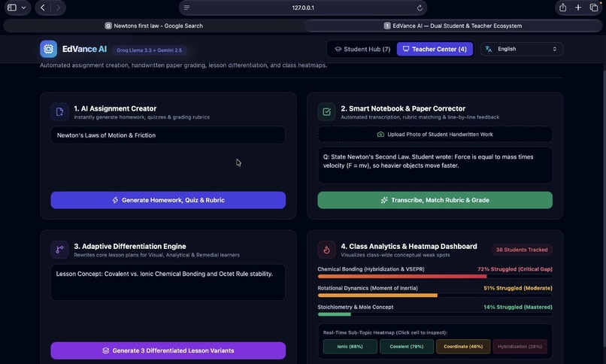Click the 14% Struggled (Mastered) label

pyautogui.click(x=518, y=307)
